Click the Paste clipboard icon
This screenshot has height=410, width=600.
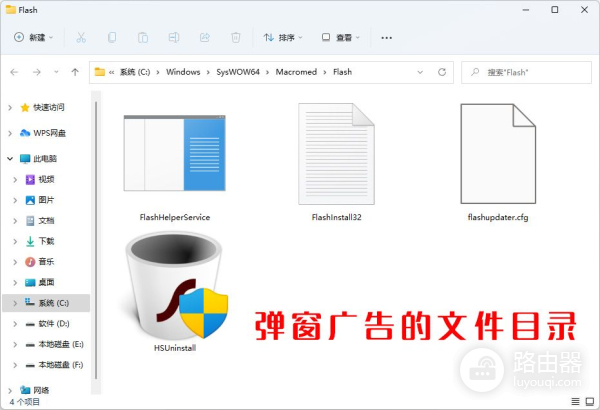tap(143, 38)
